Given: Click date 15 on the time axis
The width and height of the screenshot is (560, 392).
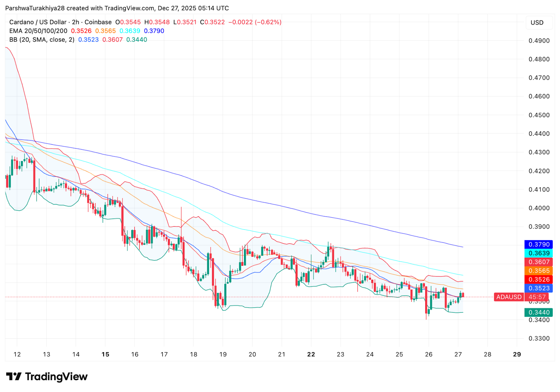Looking at the screenshot, I should 105,354.
